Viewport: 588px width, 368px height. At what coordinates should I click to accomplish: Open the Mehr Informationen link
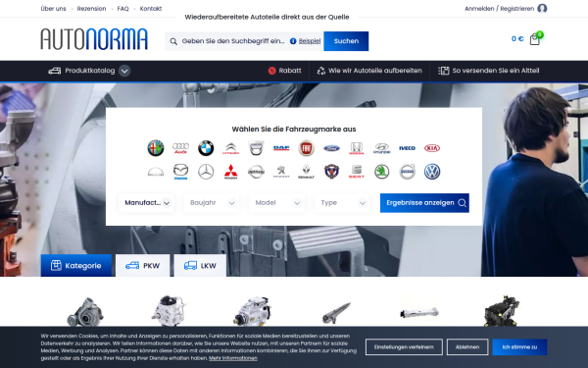click(x=233, y=358)
